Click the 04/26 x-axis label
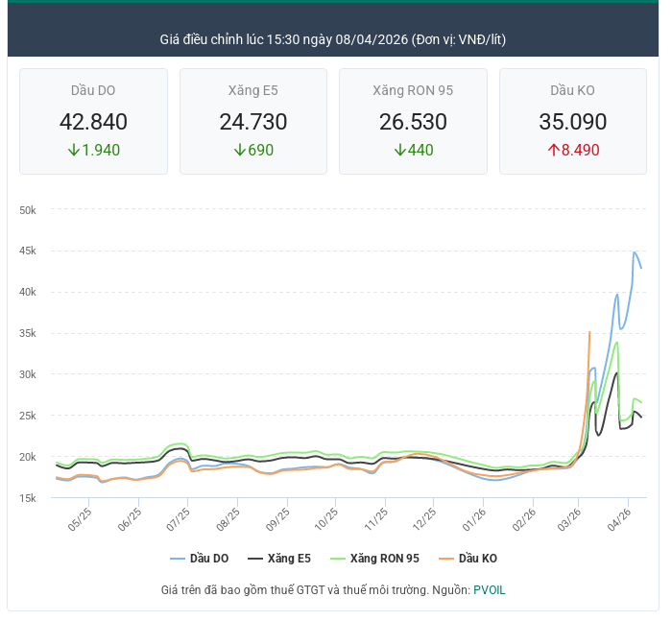This screenshot has height=621, width=672. (x=621, y=518)
